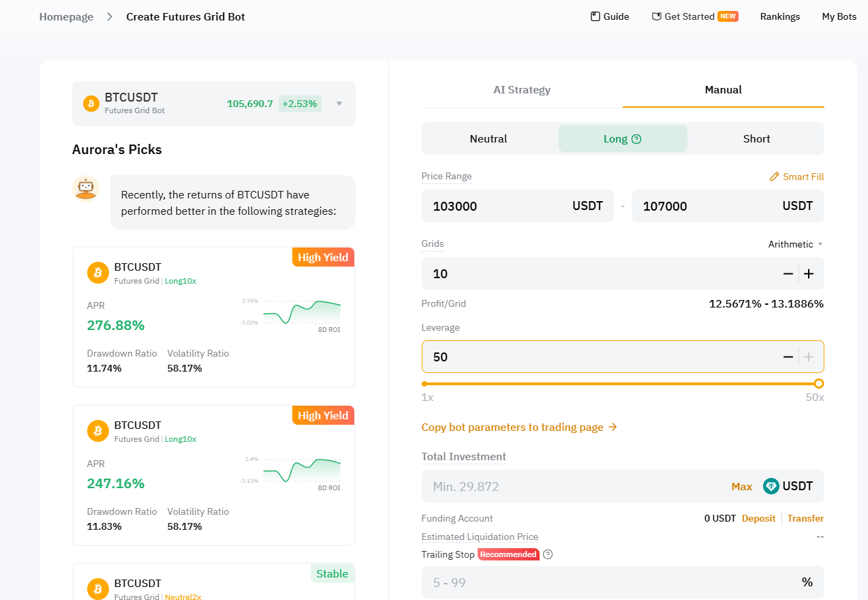Open the Arithmetic grid type dropdown
The image size is (868, 600).
[795, 244]
